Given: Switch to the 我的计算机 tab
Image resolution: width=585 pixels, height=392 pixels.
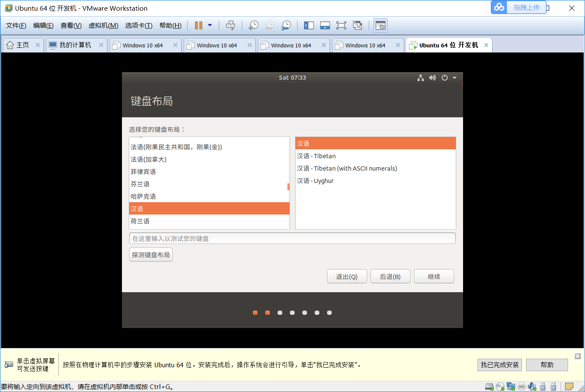Looking at the screenshot, I should [75, 45].
